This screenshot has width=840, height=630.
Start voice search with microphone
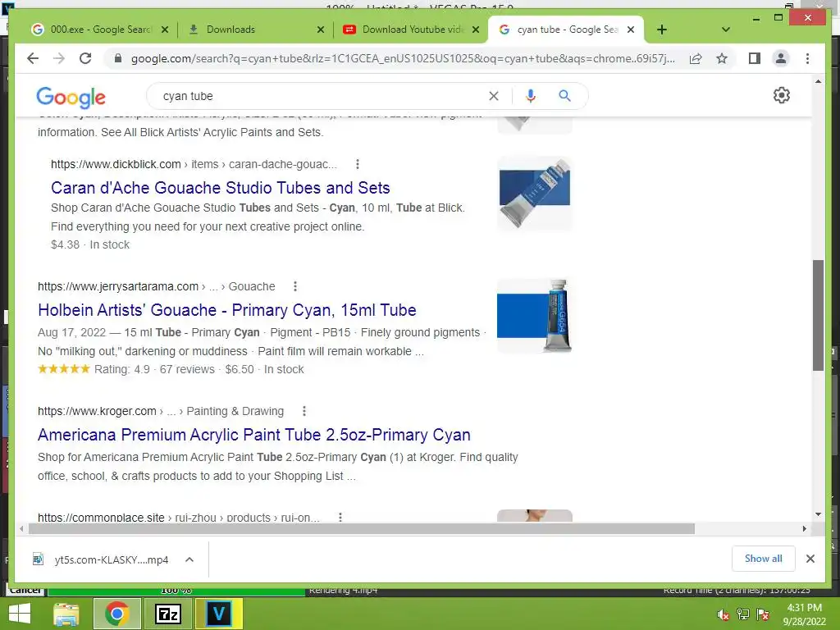click(x=531, y=96)
